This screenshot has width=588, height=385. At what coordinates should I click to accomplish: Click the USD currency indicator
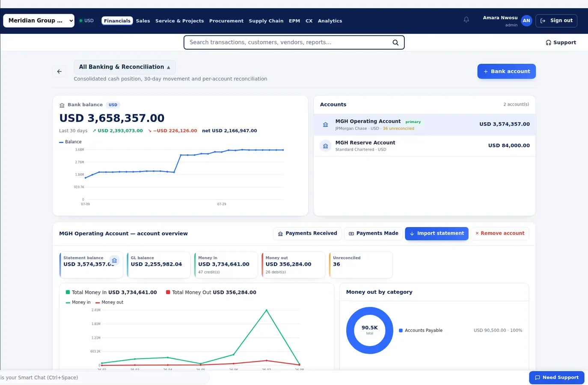pos(86,21)
